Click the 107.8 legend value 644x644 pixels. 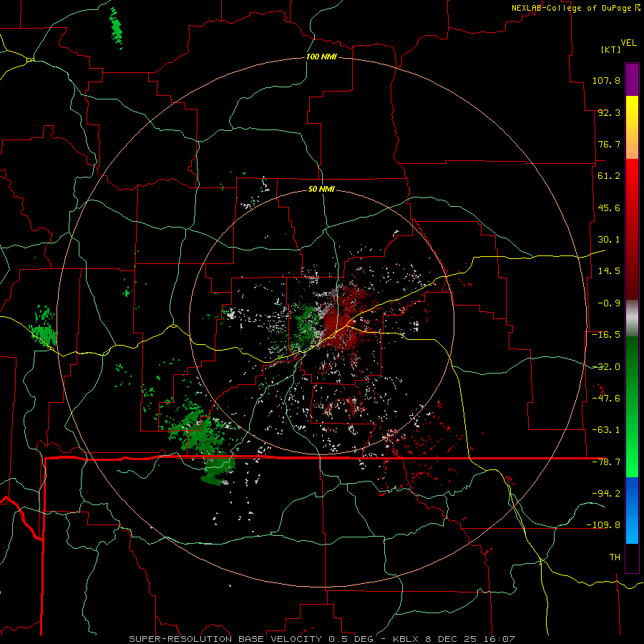pyautogui.click(x=606, y=80)
